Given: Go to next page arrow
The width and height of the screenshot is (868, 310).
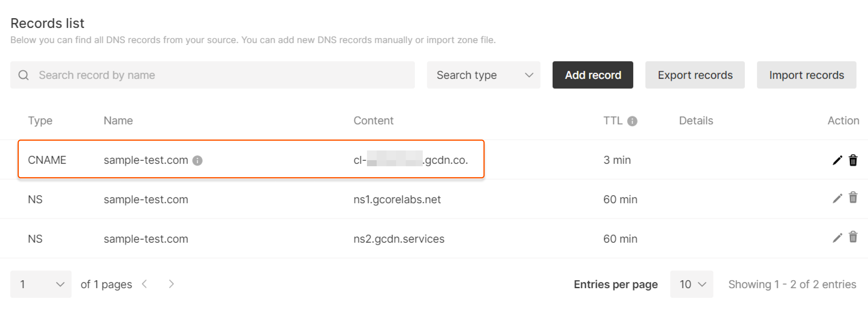Looking at the screenshot, I should tap(171, 284).
